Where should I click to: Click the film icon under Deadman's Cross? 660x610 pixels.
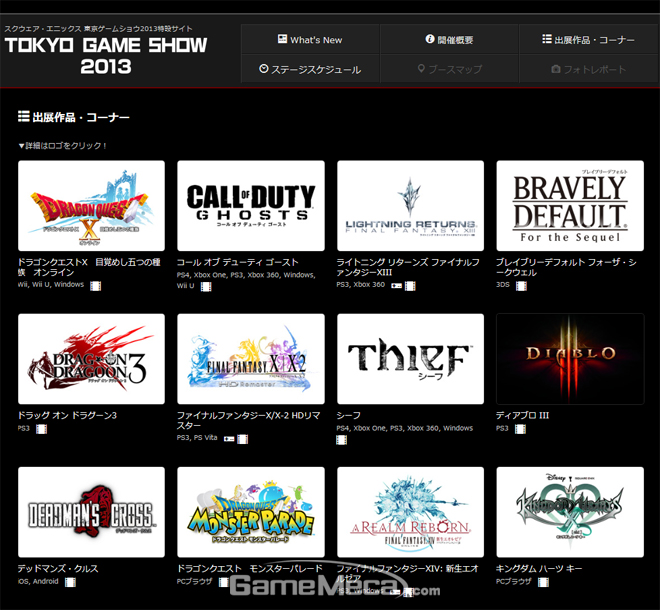69,580
